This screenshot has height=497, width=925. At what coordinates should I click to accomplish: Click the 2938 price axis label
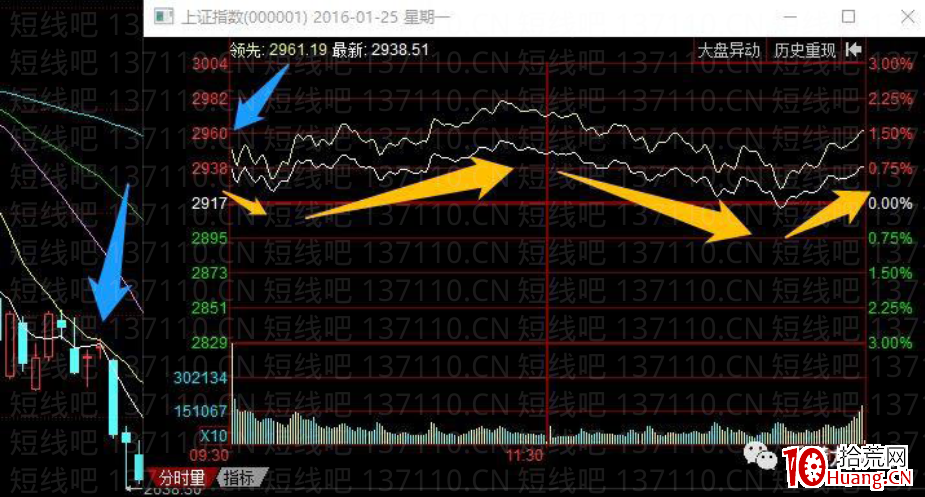[210, 168]
